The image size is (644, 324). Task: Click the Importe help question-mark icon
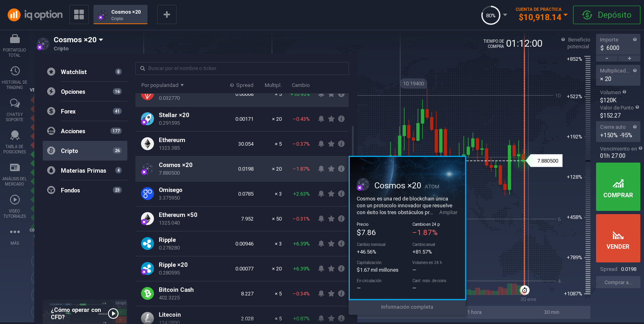pos(635,39)
